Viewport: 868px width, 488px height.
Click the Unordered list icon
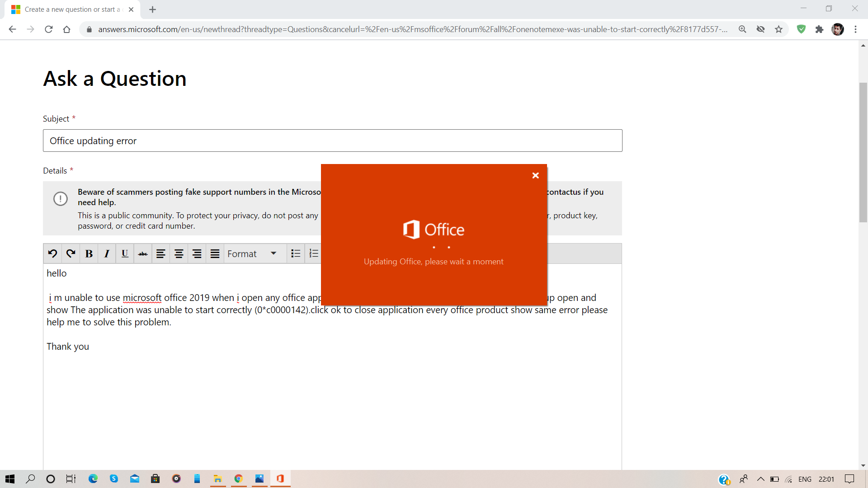[x=295, y=254]
